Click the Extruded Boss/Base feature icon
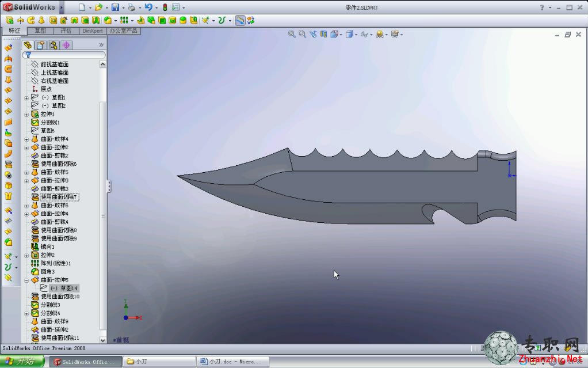 click(9, 20)
